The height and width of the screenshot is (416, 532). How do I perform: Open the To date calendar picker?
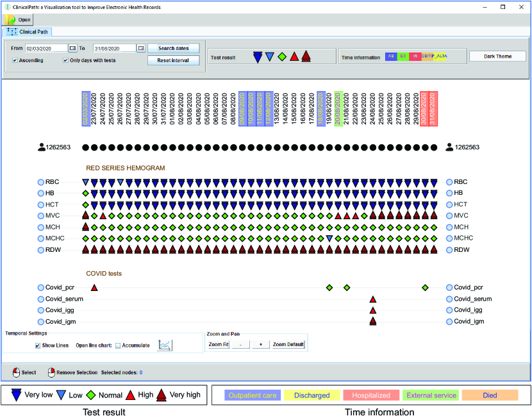[x=141, y=48]
